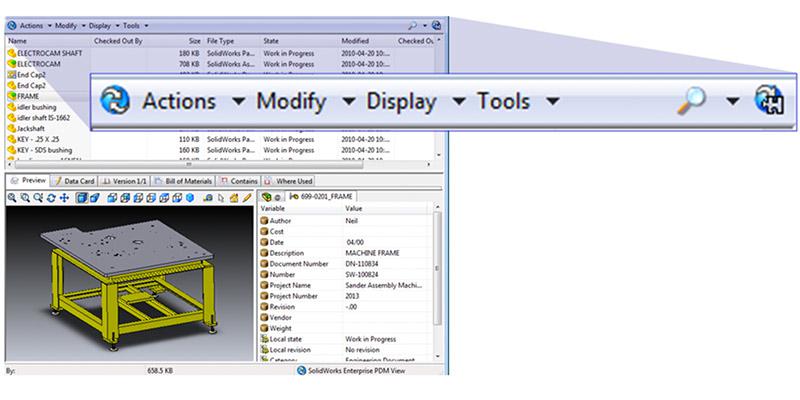Open the Contains tab
Image resolution: width=800 pixels, height=400 pixels.
(x=239, y=181)
